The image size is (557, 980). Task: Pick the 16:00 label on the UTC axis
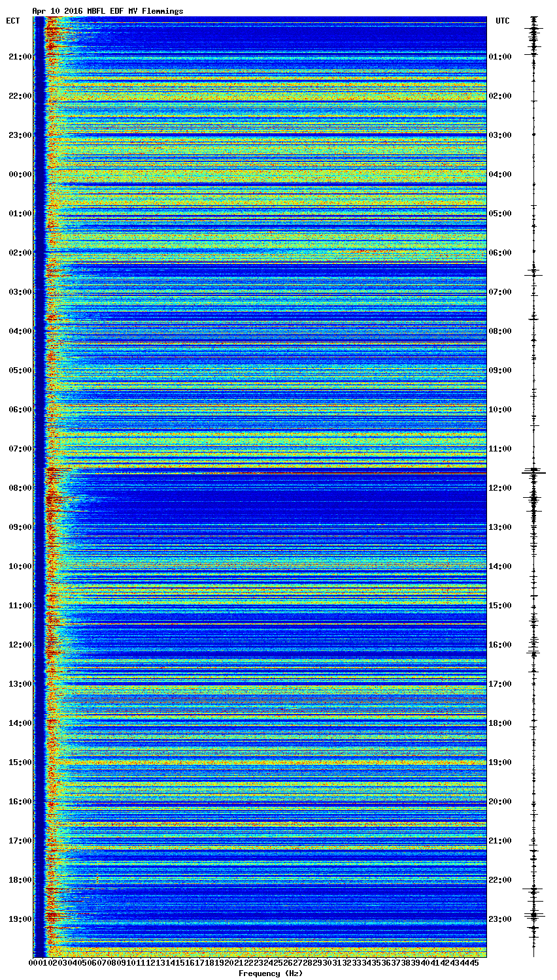[500, 645]
